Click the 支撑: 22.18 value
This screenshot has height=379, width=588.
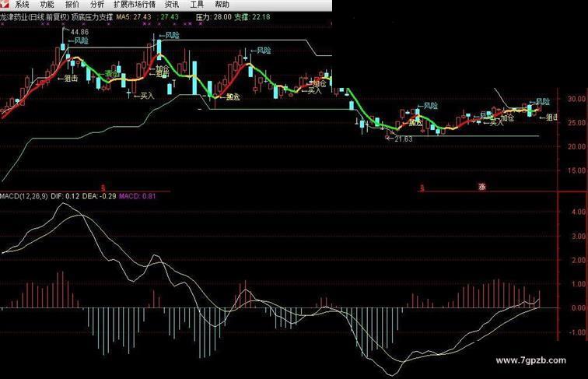coord(252,17)
